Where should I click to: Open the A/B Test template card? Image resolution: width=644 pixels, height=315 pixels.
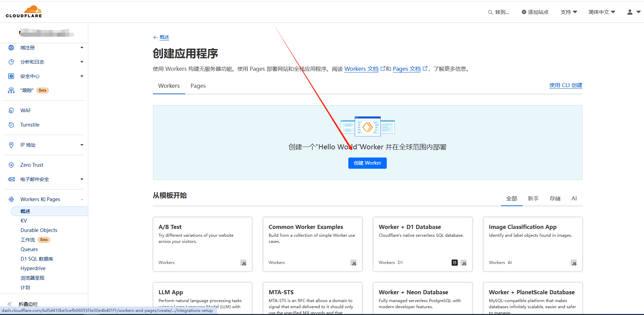click(x=203, y=244)
